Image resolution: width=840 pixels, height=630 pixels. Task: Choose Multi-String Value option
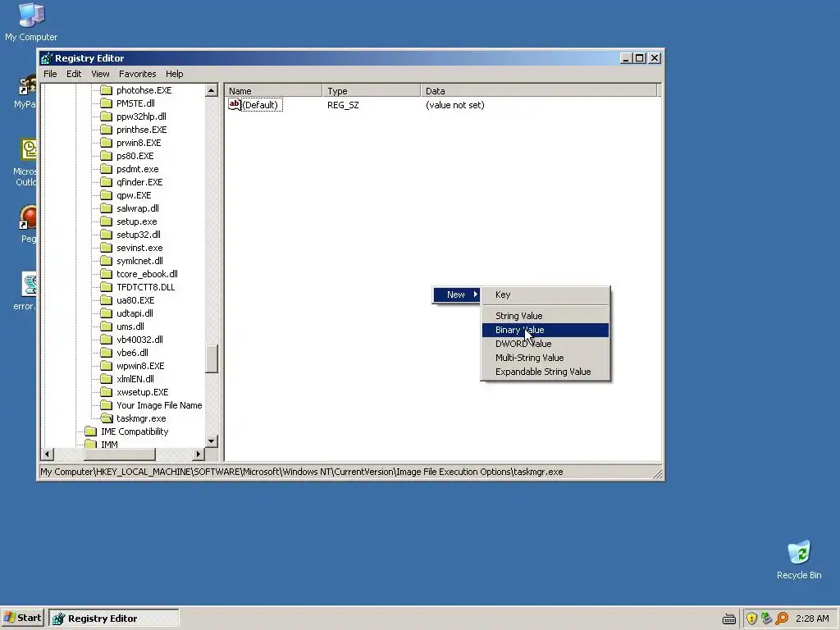click(x=546, y=358)
